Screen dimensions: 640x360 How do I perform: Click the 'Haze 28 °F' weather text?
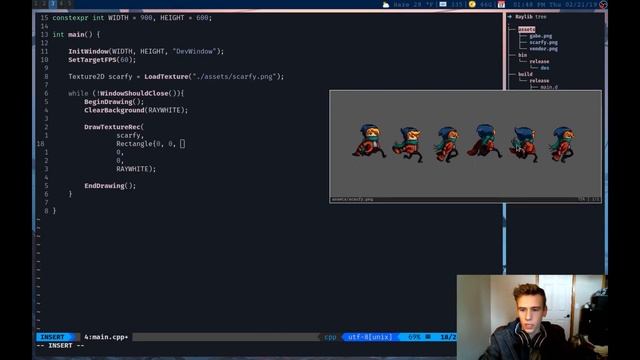tap(413, 4)
